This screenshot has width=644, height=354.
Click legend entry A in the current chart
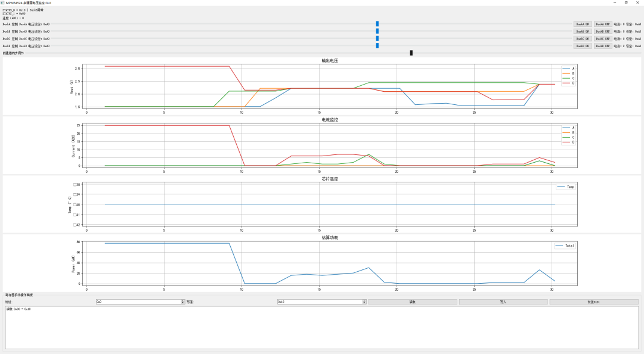click(568, 128)
